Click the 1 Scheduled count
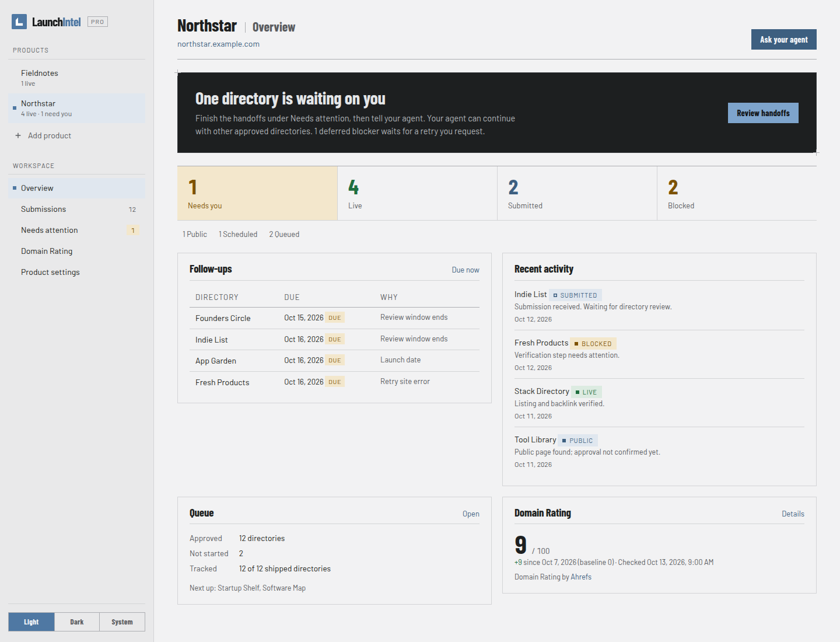The width and height of the screenshot is (840, 642). 238,234
